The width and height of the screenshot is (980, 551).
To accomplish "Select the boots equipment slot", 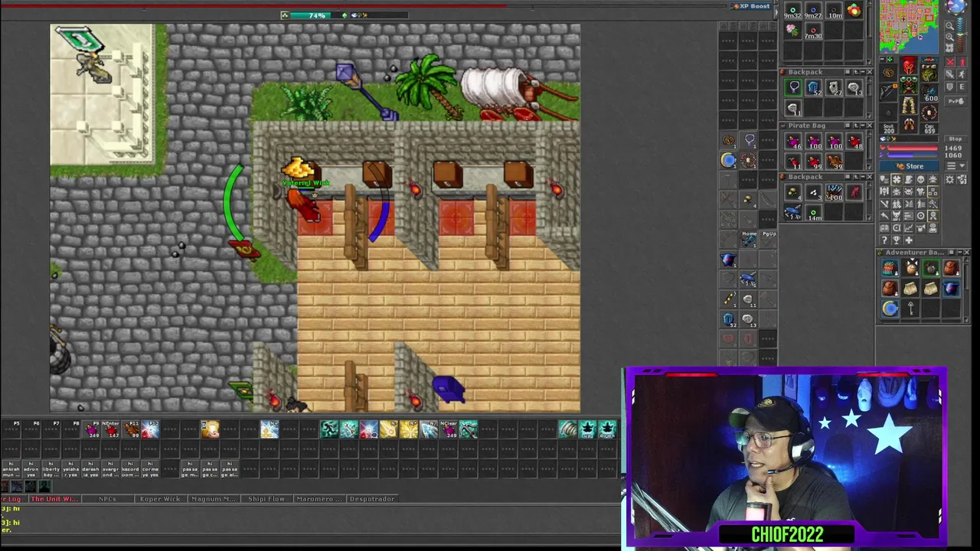I will coord(909,123).
